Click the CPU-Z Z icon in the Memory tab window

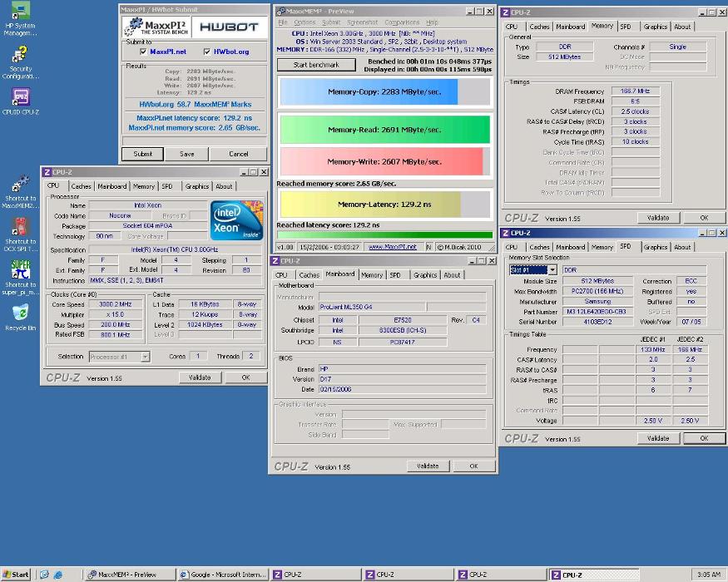point(505,12)
